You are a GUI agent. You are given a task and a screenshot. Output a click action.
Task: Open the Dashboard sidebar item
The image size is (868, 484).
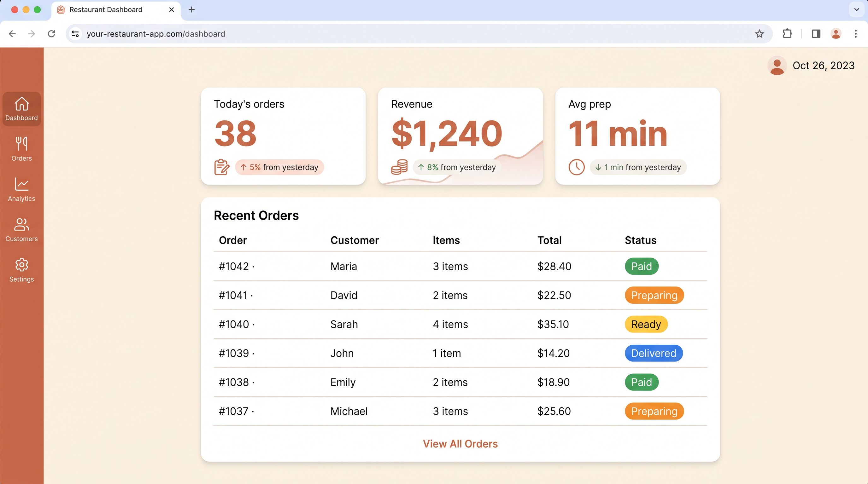[21, 109]
